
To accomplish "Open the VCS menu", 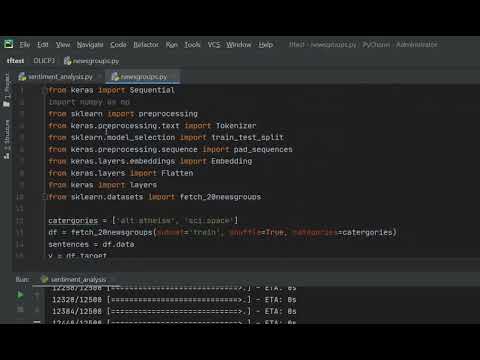I will point(214,45).
